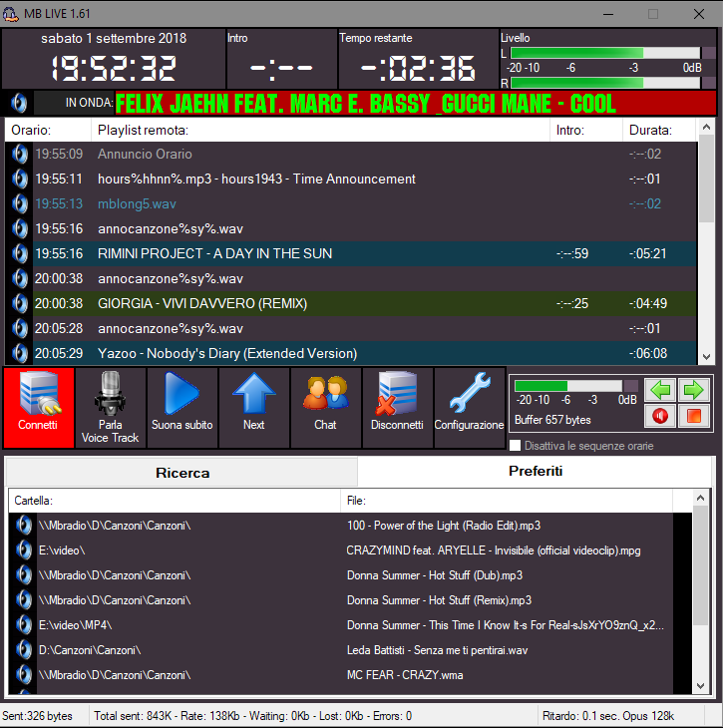Click the Playlist remota column header
Screen dimensions: 723x728
click(320, 130)
